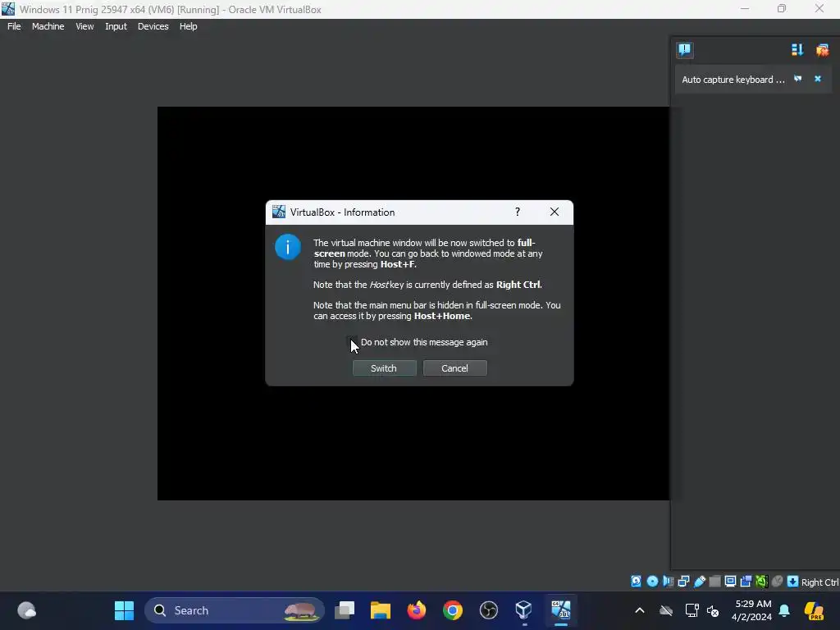
Task: Open OBS Studio from the taskbar
Action: 489,610
